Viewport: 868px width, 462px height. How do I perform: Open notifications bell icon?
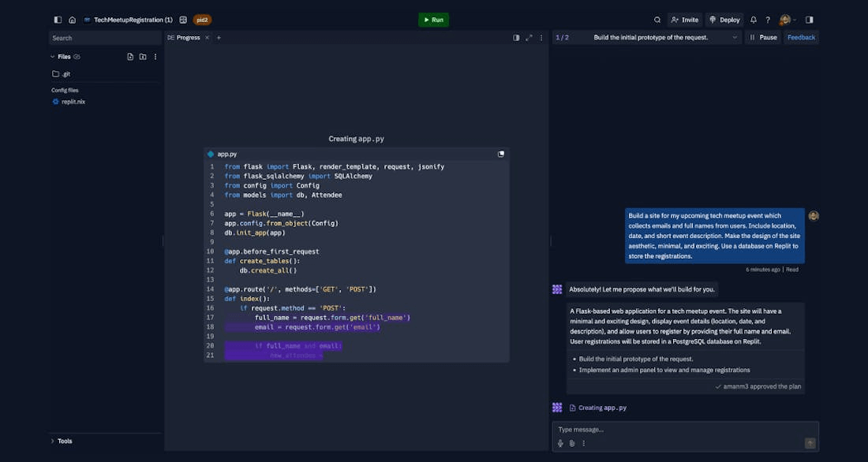754,20
